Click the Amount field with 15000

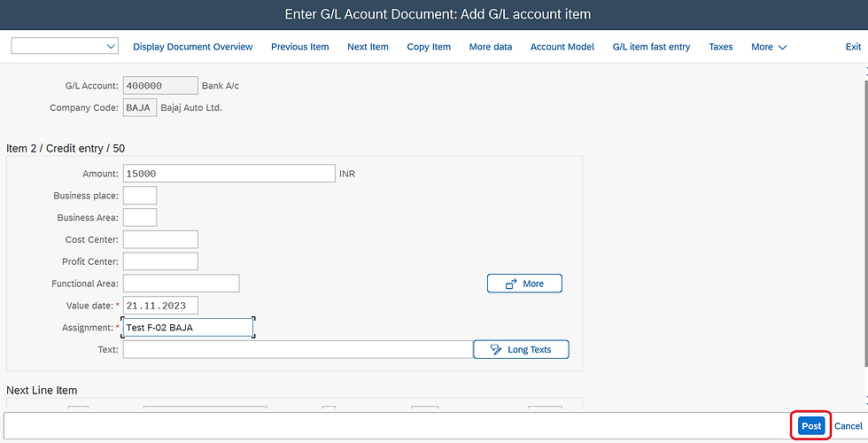[x=229, y=174]
